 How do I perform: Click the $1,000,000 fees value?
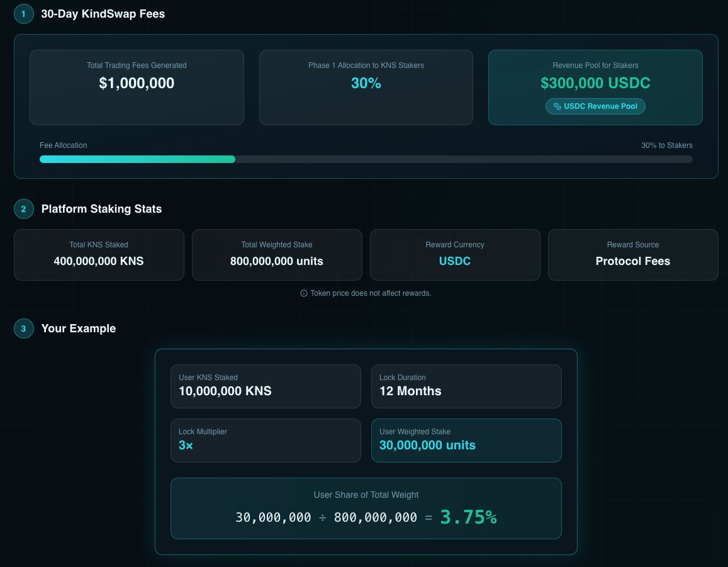pos(137,83)
